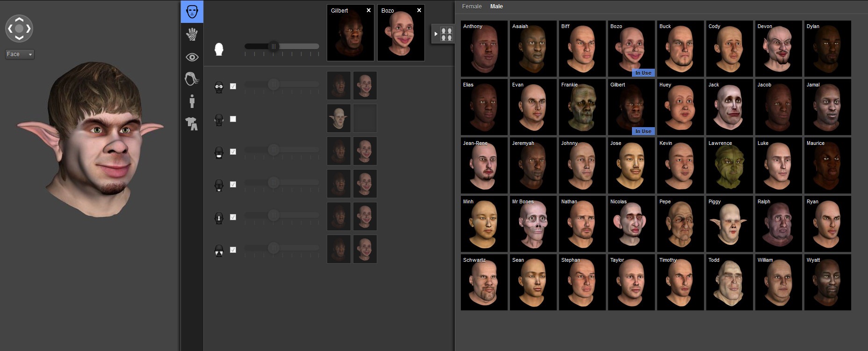
Task: Select the Body figure category icon
Action: (x=192, y=101)
